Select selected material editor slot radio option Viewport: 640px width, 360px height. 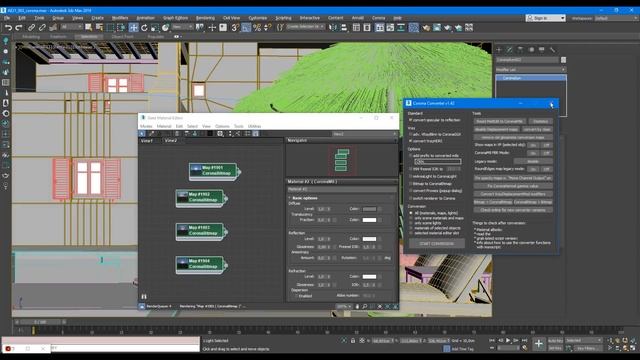tap(411, 233)
